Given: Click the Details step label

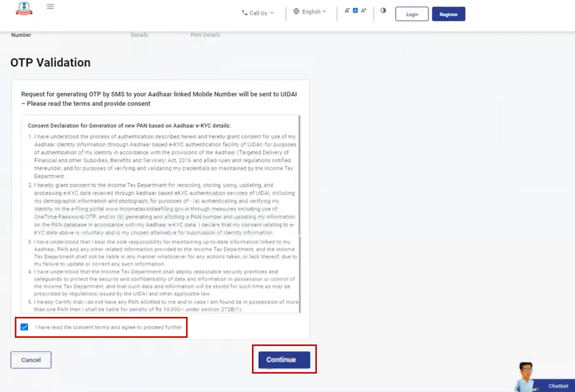Looking at the screenshot, I should pyautogui.click(x=139, y=35).
